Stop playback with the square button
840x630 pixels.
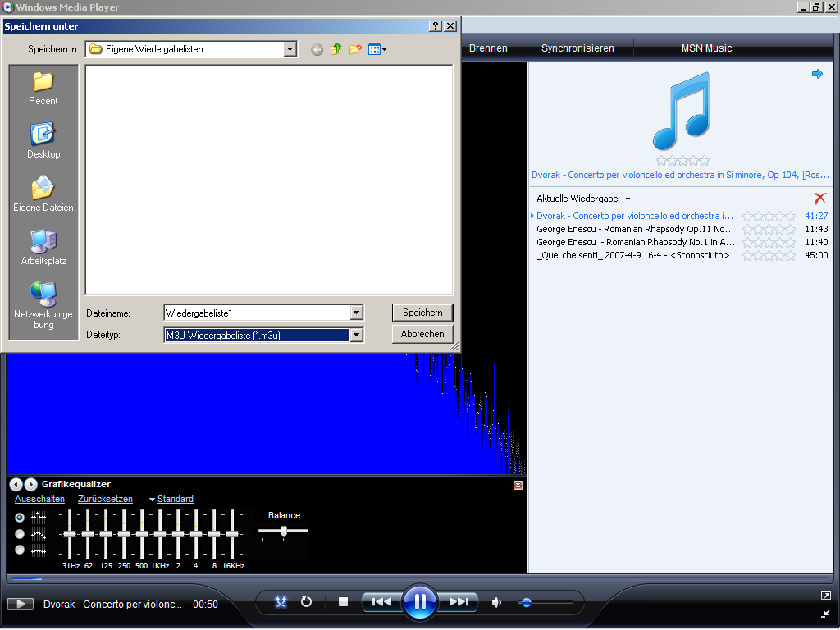tap(343, 602)
